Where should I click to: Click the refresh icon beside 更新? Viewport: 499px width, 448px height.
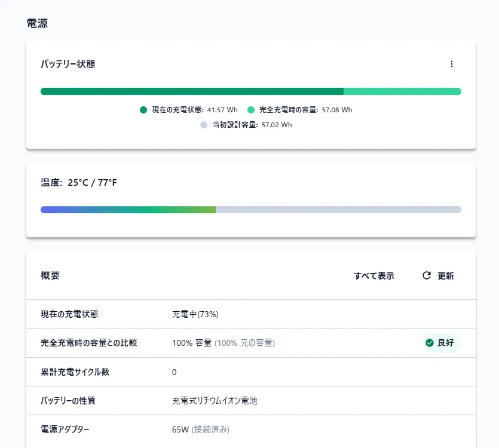[426, 275]
